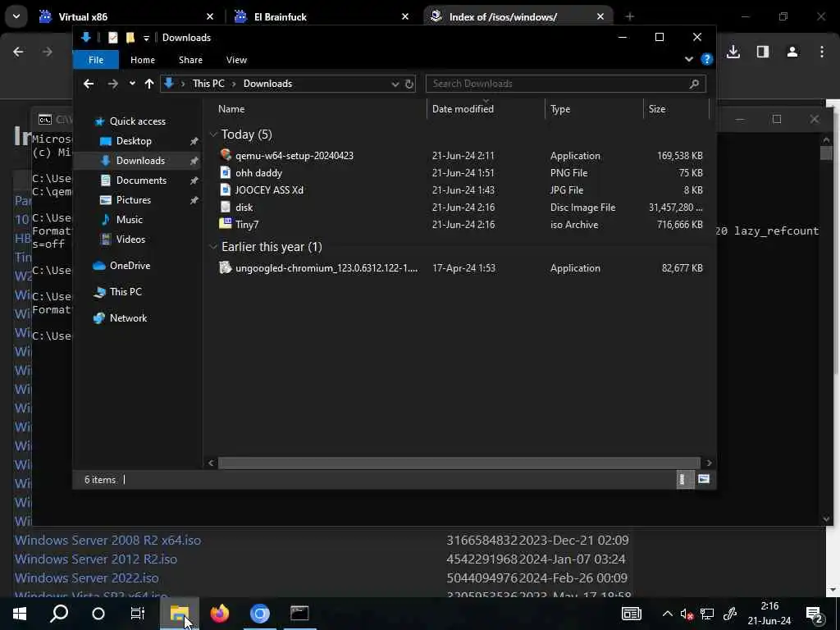
Task: Switch to the Virtual x86 browser tab
Action: click(x=126, y=16)
